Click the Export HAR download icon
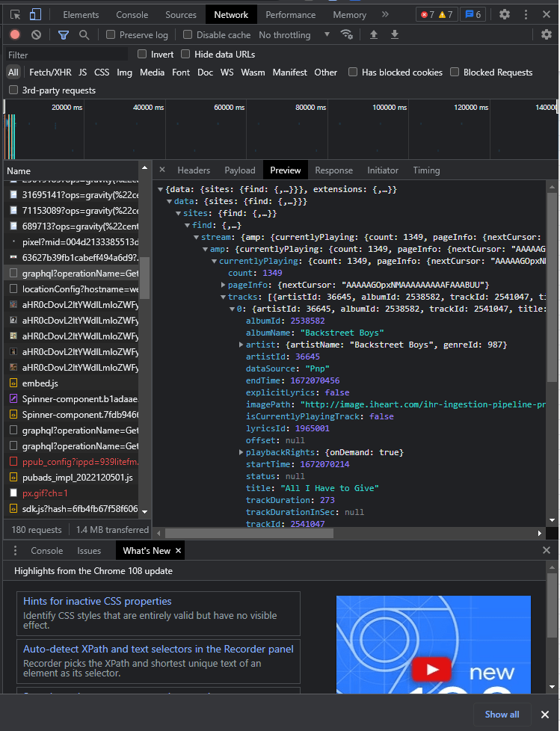This screenshot has height=731, width=560. click(395, 34)
